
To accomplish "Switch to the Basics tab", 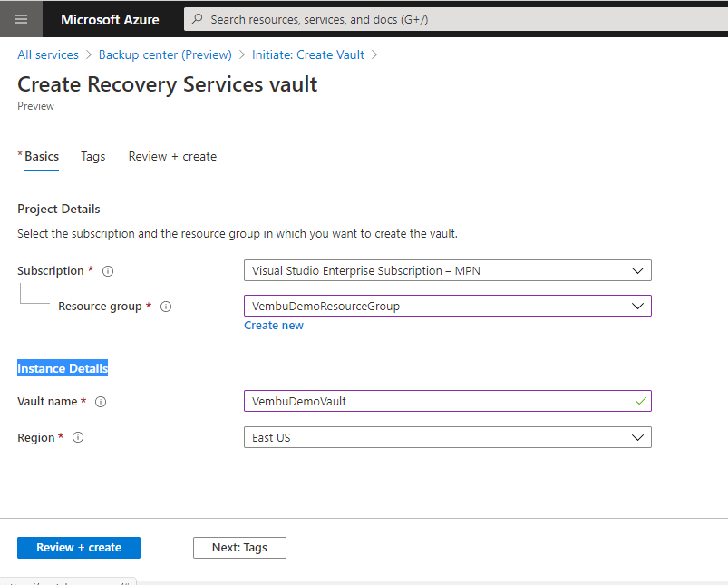I will coord(42,157).
